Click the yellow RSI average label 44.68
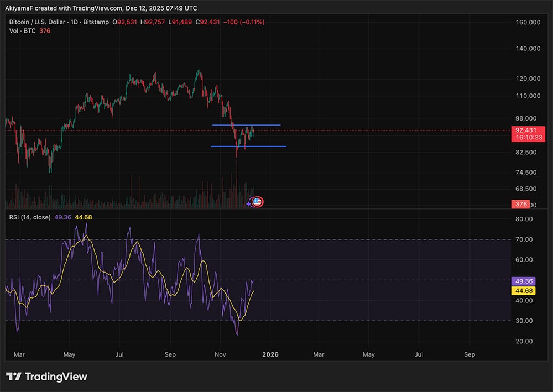553x392 pixels. tap(523, 290)
